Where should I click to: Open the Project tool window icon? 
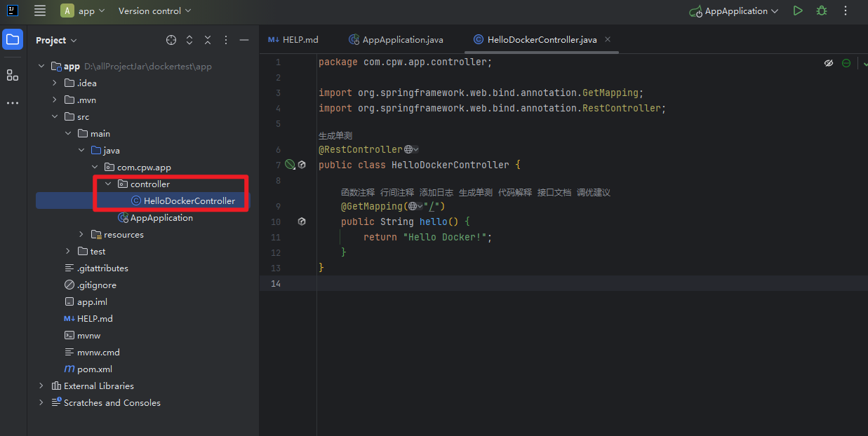pos(13,40)
